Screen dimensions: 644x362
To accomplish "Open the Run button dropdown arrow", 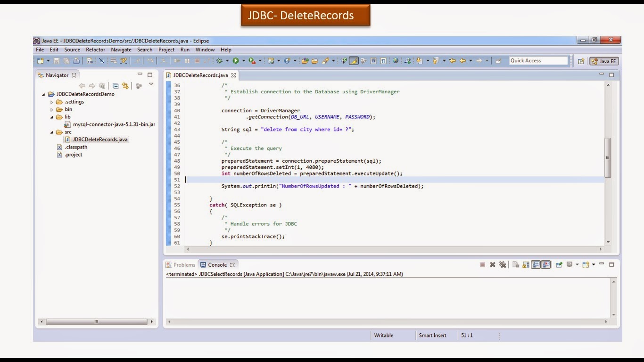I will [244, 61].
